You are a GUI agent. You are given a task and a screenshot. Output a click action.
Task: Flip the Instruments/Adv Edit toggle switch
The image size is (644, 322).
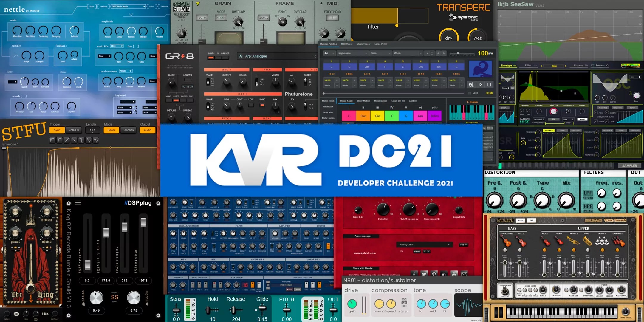click(504, 291)
